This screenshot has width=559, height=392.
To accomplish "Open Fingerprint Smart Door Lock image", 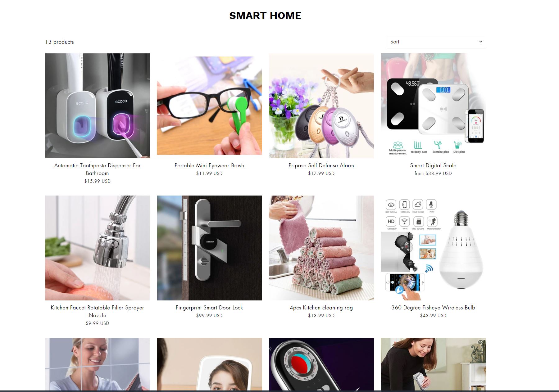I will [x=209, y=248].
